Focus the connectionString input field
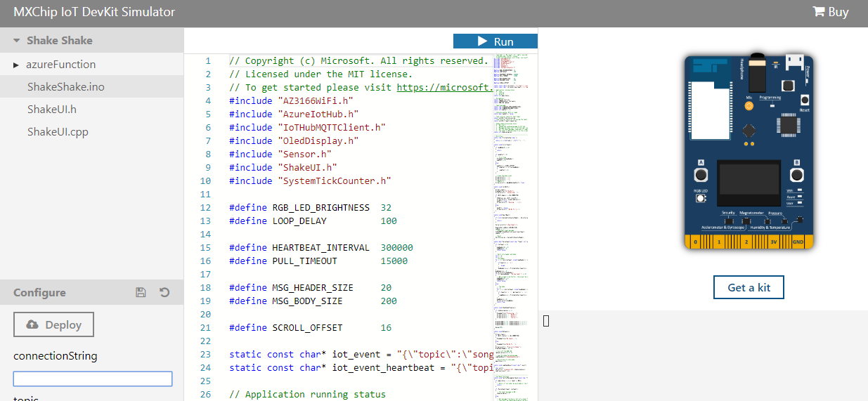 [93, 379]
